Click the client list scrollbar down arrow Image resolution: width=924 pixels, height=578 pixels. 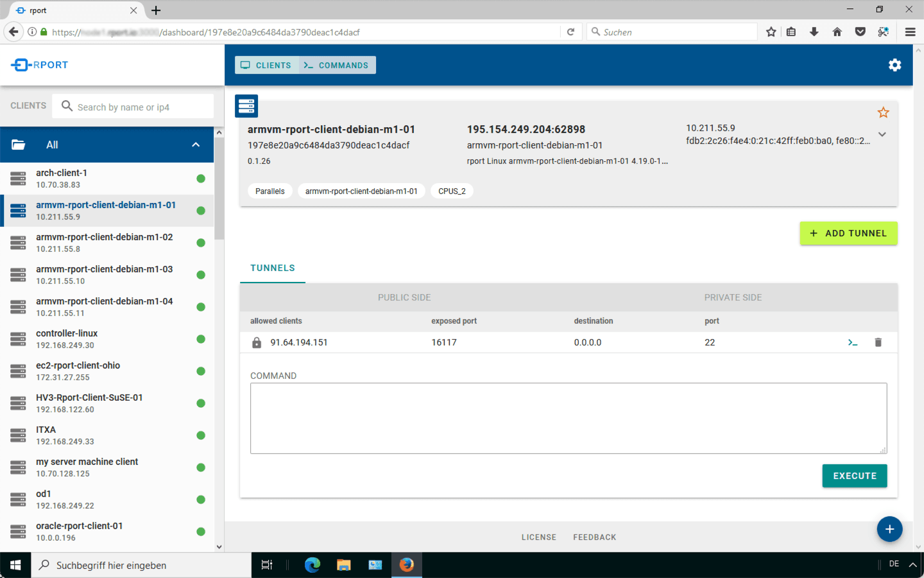tap(219, 547)
